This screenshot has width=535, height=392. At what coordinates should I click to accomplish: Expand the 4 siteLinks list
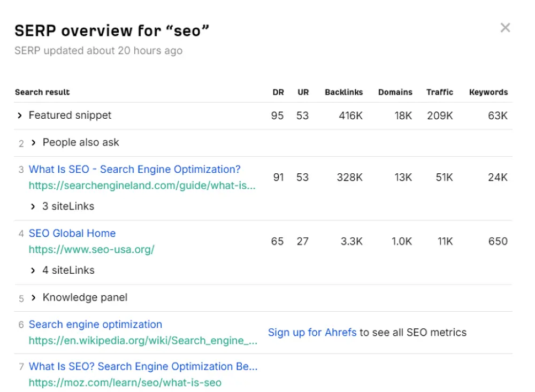pos(33,271)
